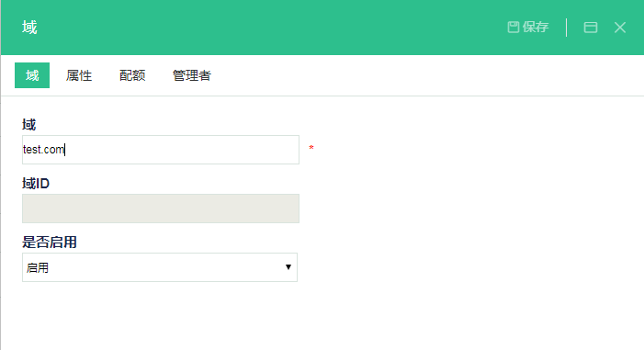
Task: Click the 域ID field label
Action: point(36,183)
